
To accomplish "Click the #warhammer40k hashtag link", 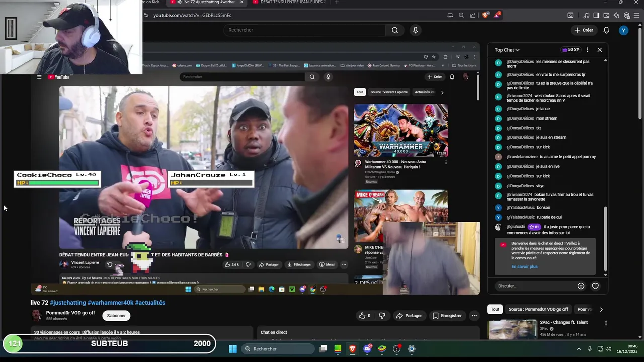I will click(110, 303).
